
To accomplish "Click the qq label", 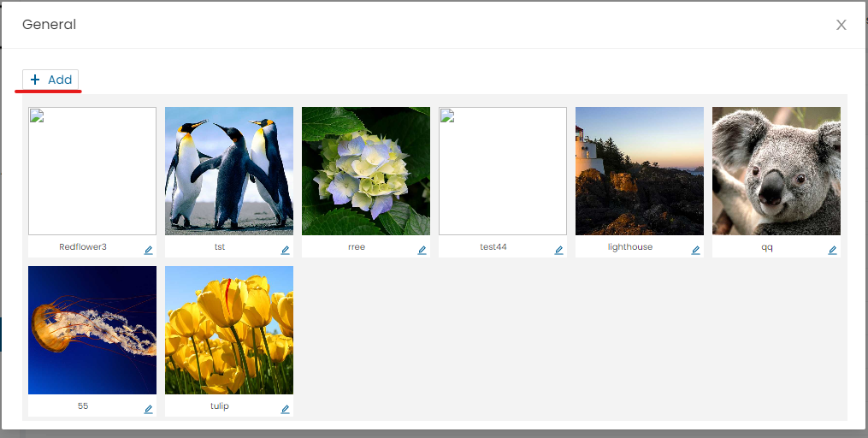I will point(767,247).
